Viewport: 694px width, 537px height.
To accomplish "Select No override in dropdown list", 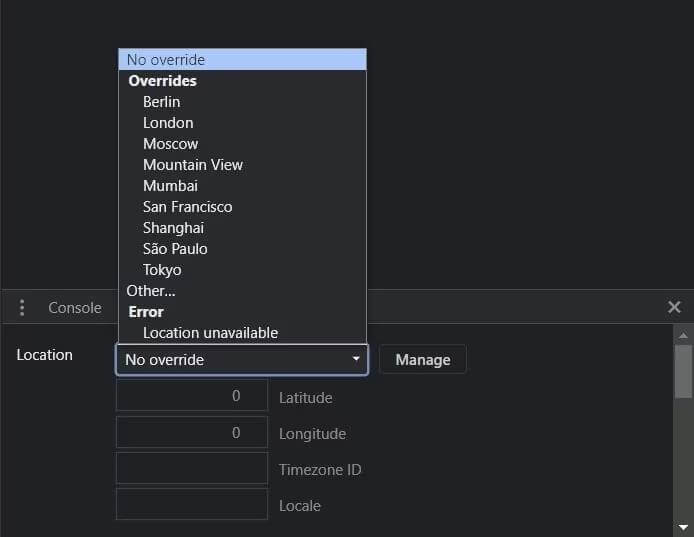I will pyautogui.click(x=243, y=59).
